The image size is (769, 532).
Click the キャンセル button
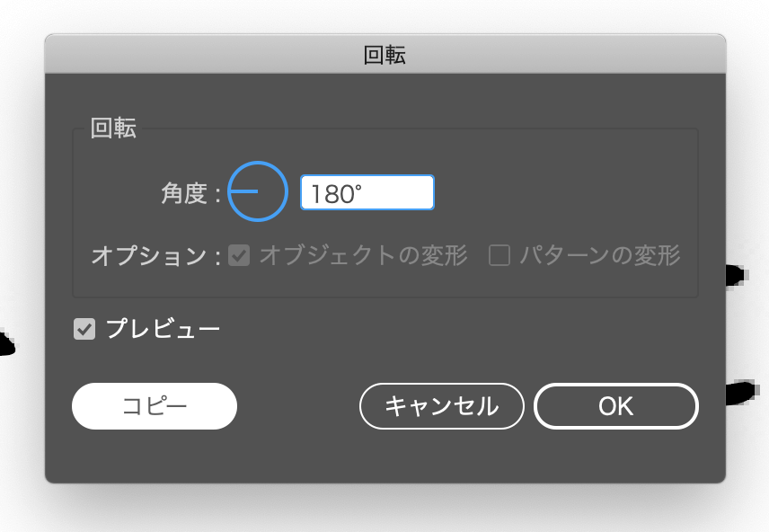coord(442,406)
